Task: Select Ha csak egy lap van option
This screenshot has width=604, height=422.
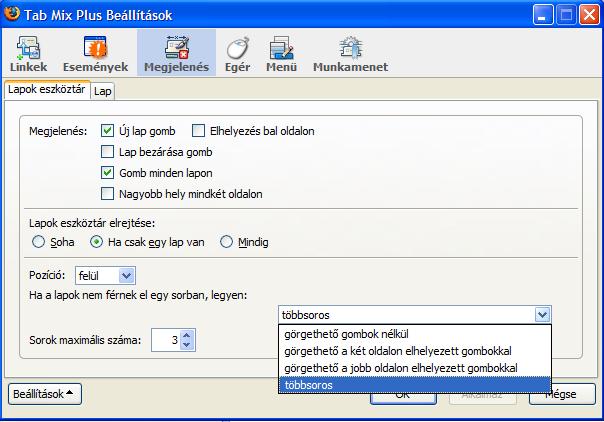Action: click(x=96, y=242)
